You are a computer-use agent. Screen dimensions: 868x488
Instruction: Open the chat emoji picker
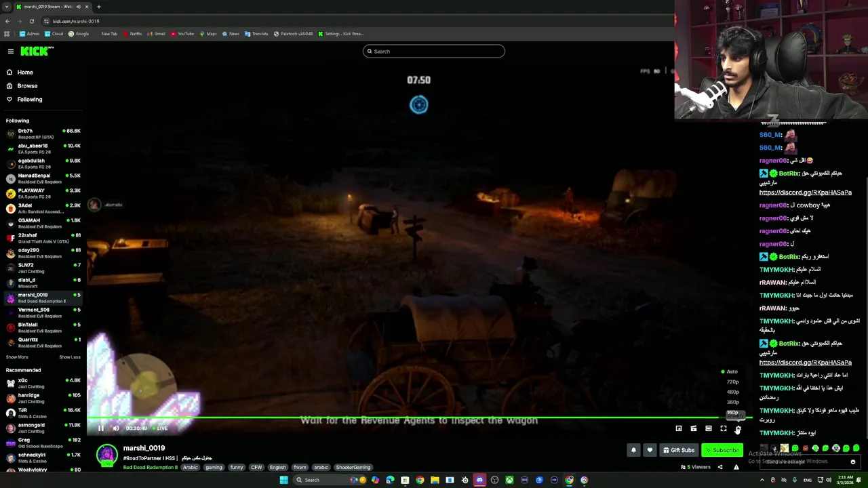[x=853, y=462]
